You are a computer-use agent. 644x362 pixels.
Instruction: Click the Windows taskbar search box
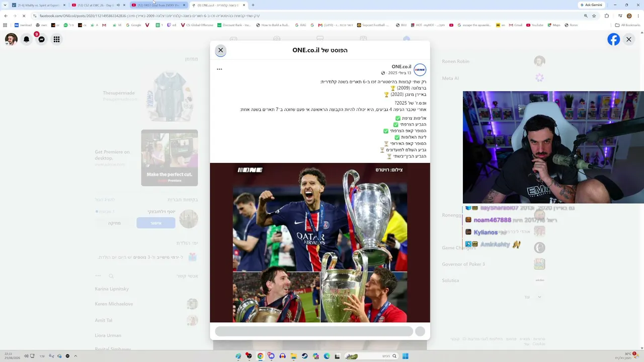[x=372, y=356]
